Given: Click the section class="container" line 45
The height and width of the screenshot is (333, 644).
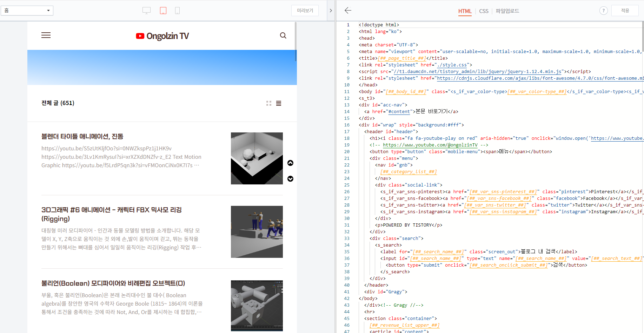Looking at the screenshot, I should point(400,319).
